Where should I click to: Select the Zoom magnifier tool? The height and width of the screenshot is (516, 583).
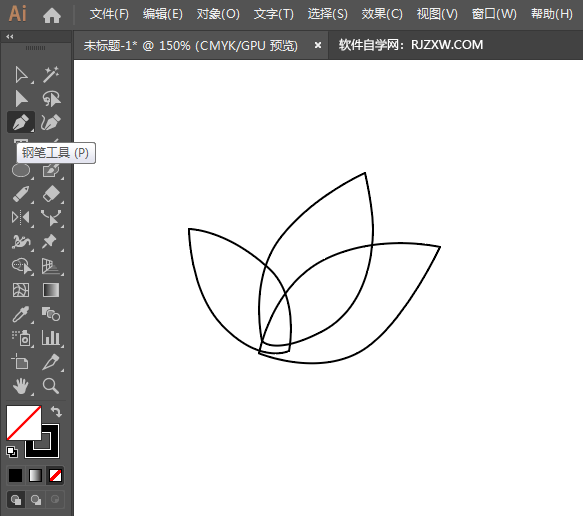[x=51, y=386]
